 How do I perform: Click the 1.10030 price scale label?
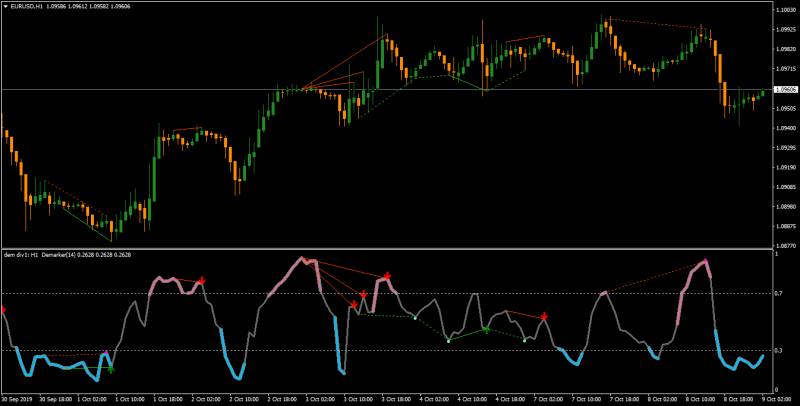click(x=784, y=10)
